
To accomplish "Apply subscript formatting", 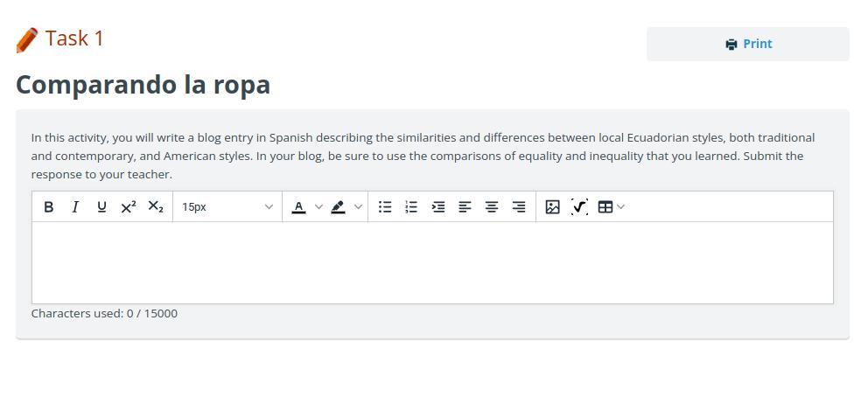I will point(156,207).
